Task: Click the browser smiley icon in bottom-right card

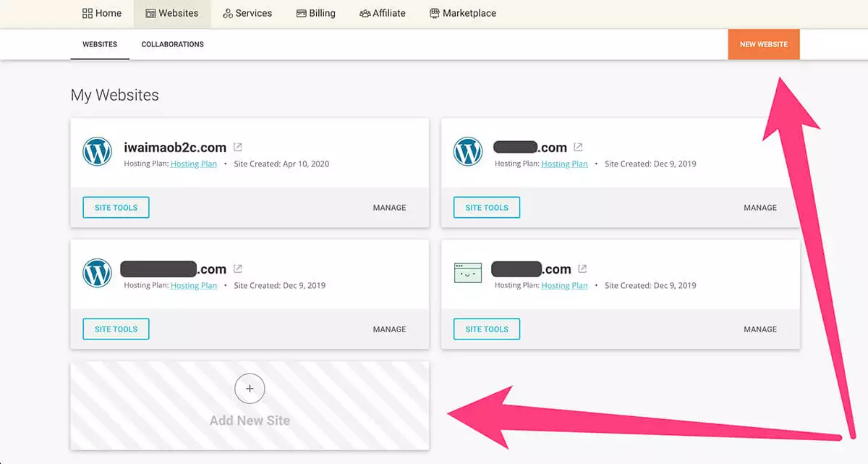Action: coord(468,273)
